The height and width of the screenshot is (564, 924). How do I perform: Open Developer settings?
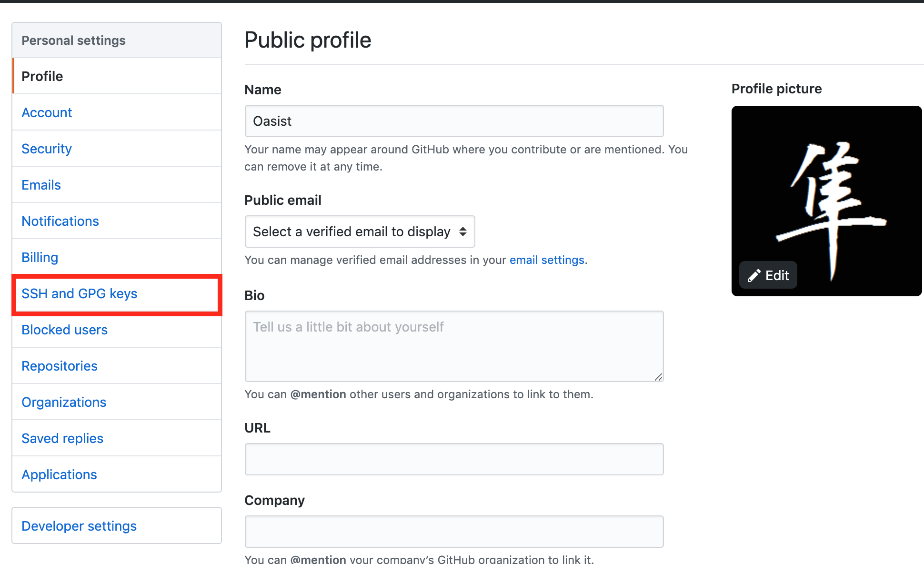pyautogui.click(x=79, y=526)
